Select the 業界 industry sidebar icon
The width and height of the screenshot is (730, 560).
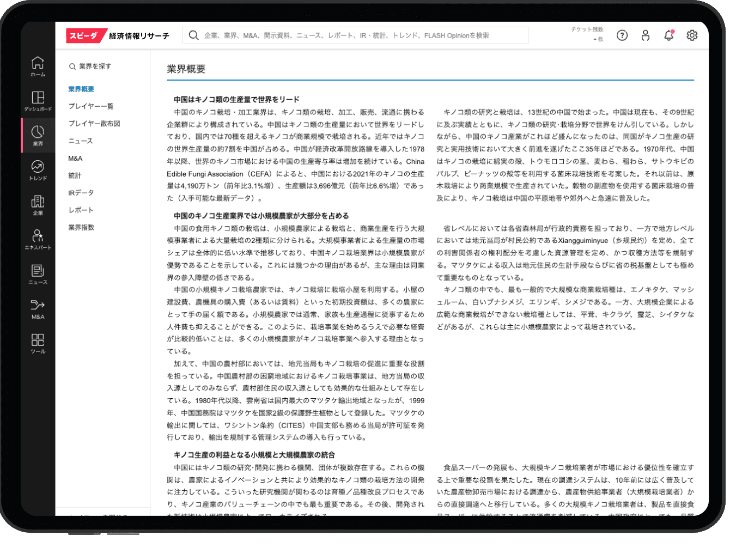pos(38,136)
